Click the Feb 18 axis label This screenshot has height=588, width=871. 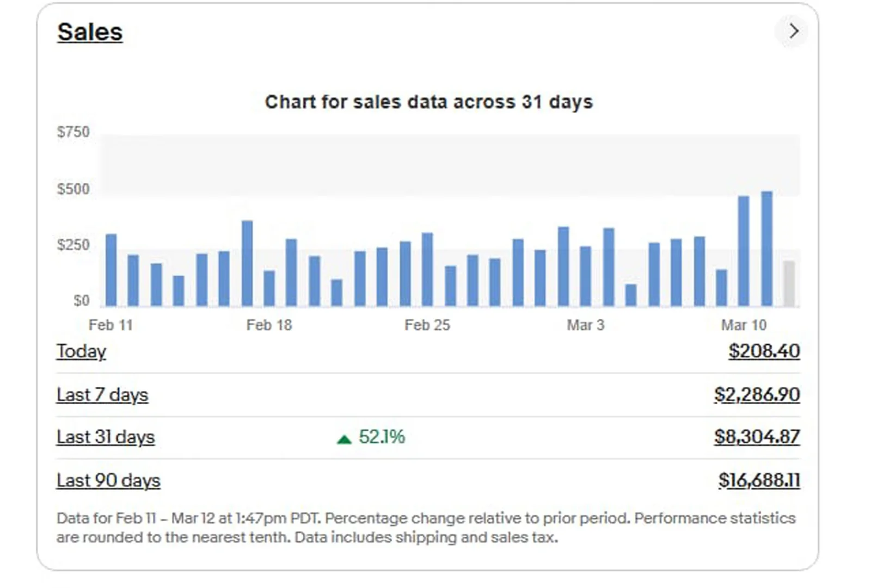click(269, 325)
